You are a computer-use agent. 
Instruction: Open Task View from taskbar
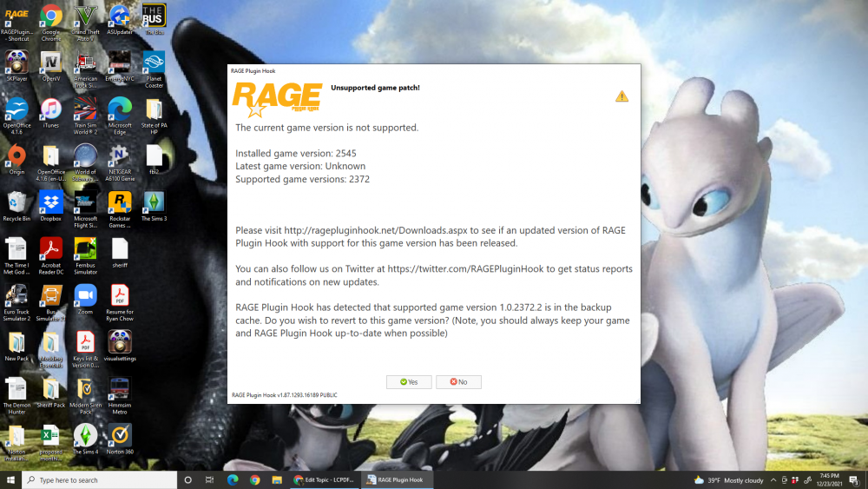coord(209,480)
